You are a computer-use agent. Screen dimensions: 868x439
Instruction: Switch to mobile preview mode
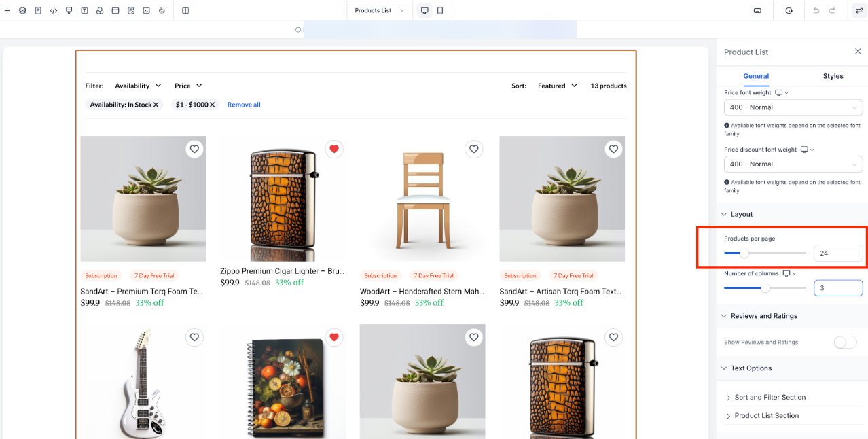click(440, 10)
